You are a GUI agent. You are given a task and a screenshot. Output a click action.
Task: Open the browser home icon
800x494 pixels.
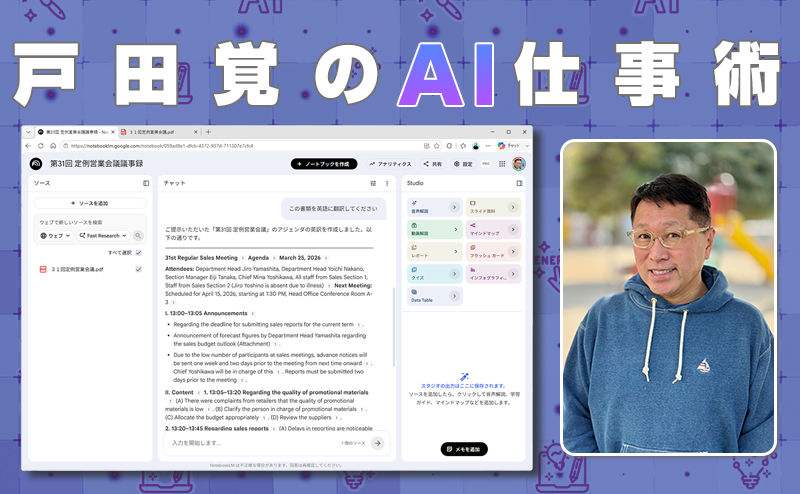(53, 146)
